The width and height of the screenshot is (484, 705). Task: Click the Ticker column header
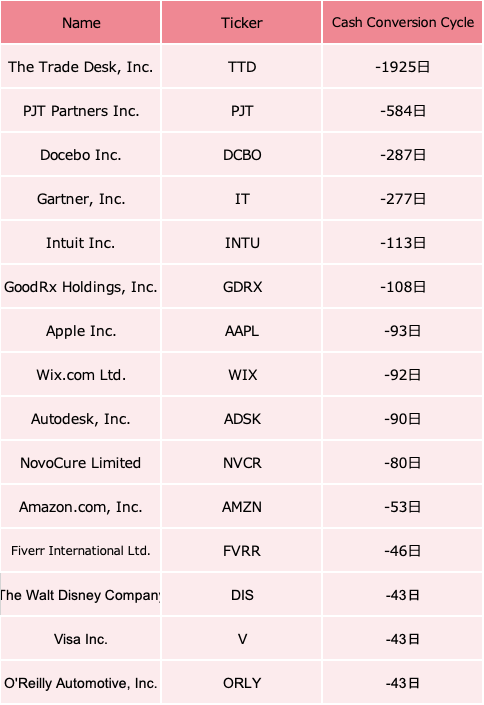click(x=242, y=22)
